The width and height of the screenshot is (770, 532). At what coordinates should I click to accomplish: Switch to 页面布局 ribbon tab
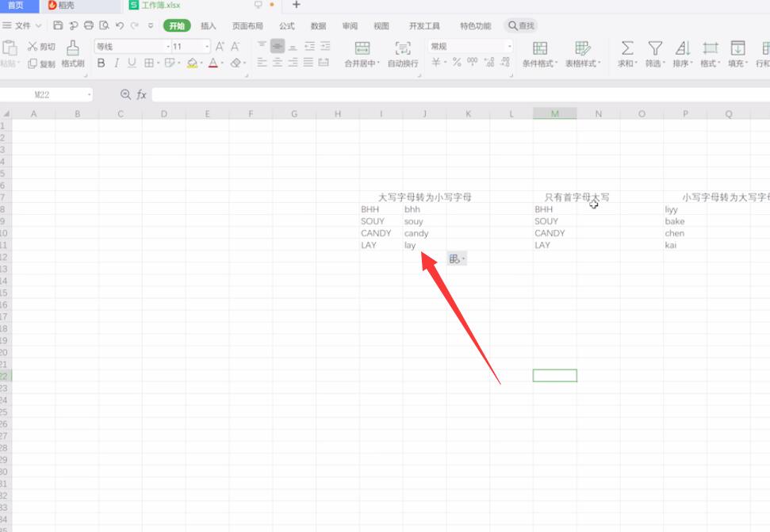(x=247, y=26)
